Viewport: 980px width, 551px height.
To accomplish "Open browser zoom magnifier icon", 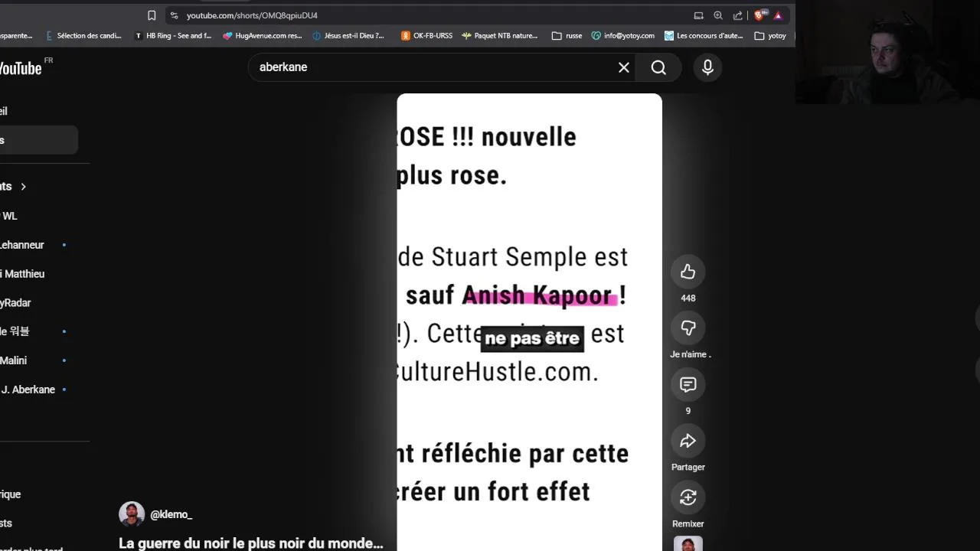I will tap(718, 15).
